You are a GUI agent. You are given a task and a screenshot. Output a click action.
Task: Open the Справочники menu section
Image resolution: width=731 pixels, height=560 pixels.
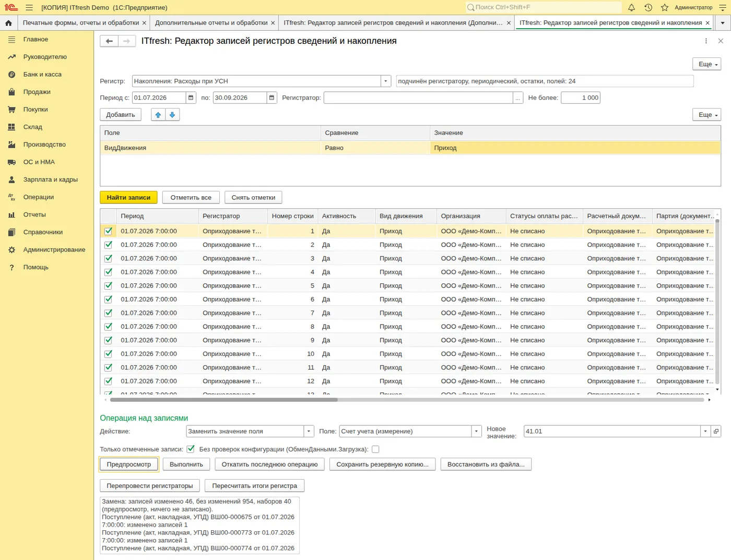tap(43, 232)
